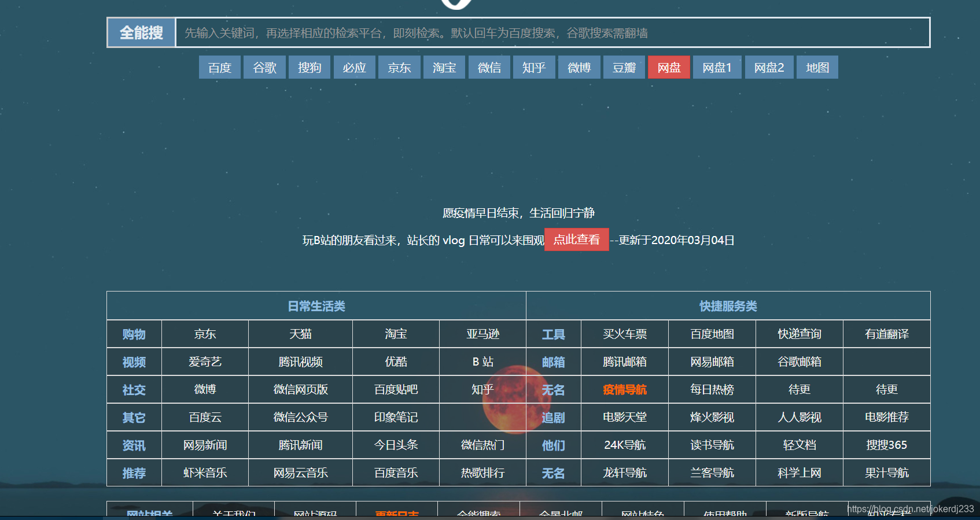Visit 腾讯新闻
Viewport: 980px width, 520px height.
coord(300,445)
